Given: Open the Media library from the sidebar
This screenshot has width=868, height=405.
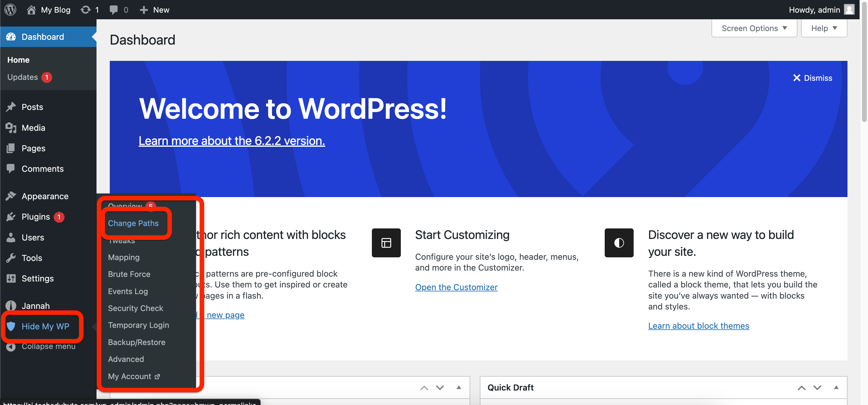Looking at the screenshot, I should 33,127.
